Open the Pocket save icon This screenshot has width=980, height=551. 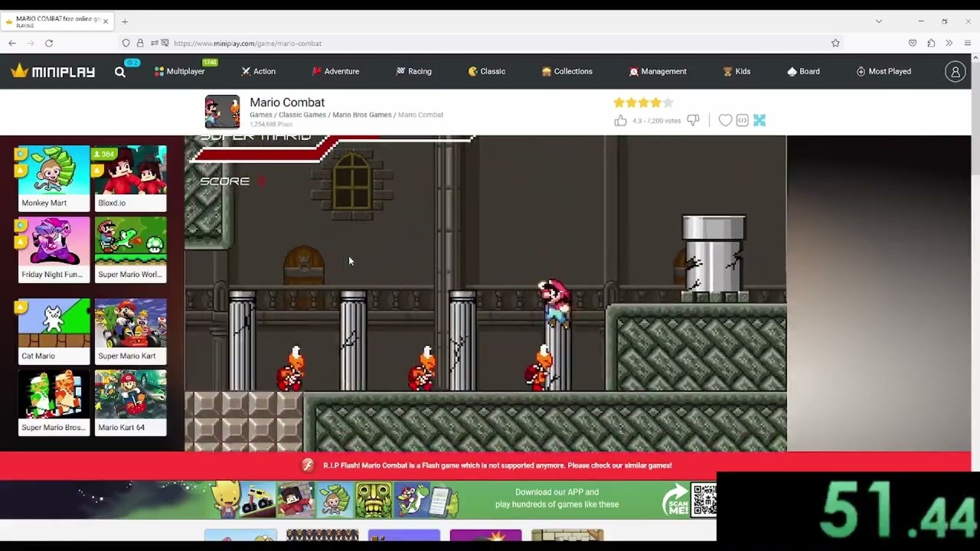click(913, 43)
